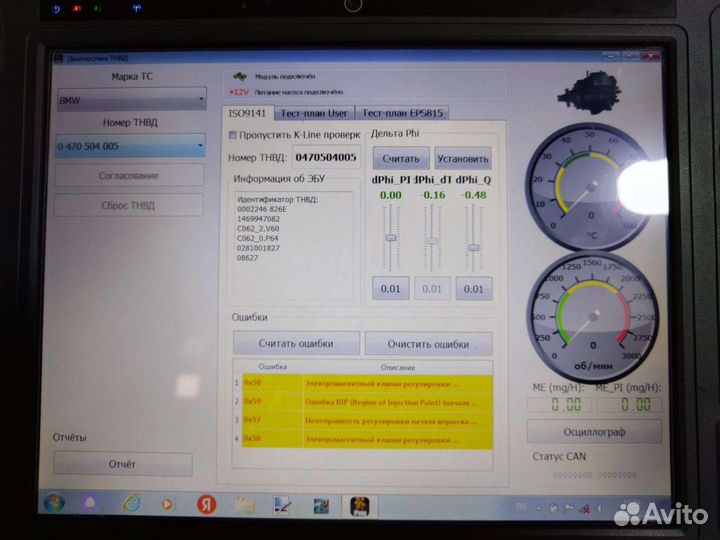The height and width of the screenshot is (540, 720).
Task: Click the 'Описание' column header
Action: 398,367
